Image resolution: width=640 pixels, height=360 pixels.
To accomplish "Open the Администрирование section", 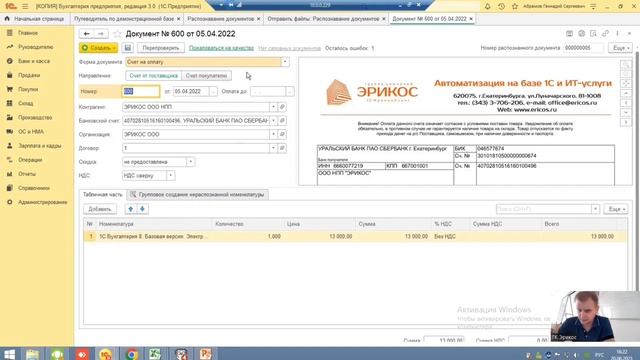I will click(x=42, y=202).
